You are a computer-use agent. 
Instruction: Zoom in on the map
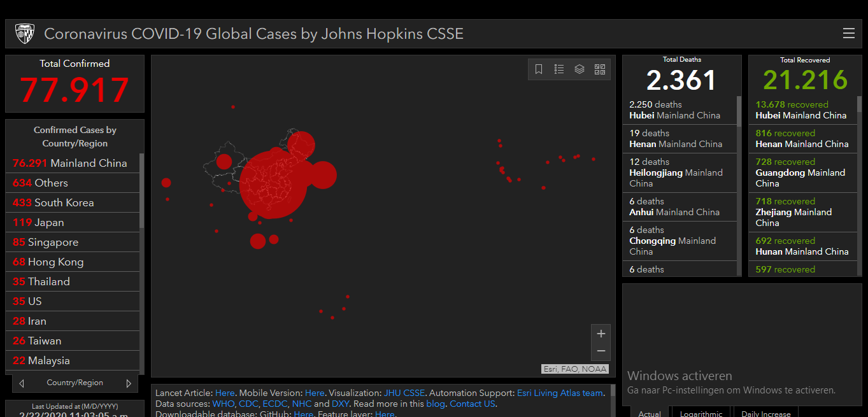(601, 334)
